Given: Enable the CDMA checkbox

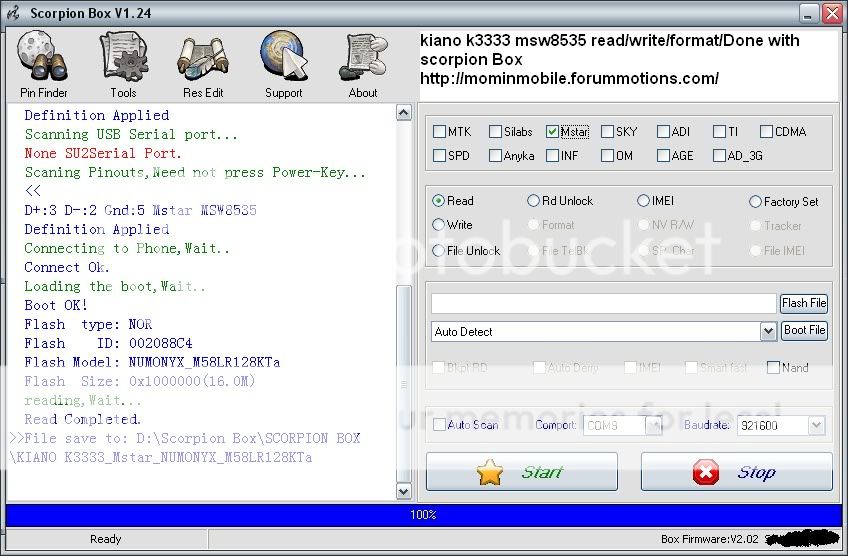Looking at the screenshot, I should pyautogui.click(x=766, y=131).
